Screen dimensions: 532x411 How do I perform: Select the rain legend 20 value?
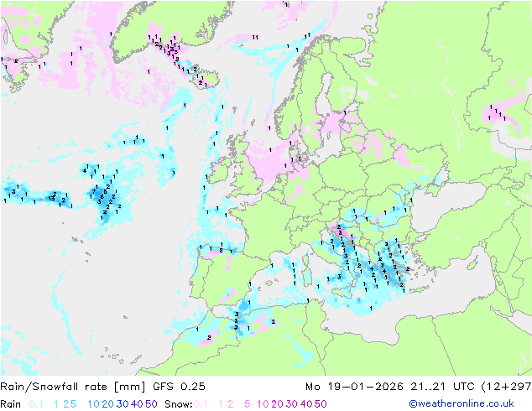click(x=107, y=404)
